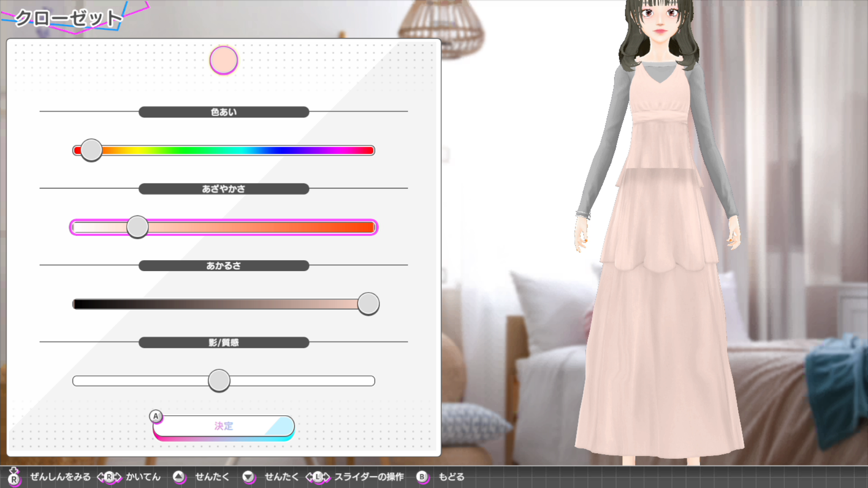Click the クローゼット title label
Image resolution: width=868 pixels, height=488 pixels.
[69, 19]
